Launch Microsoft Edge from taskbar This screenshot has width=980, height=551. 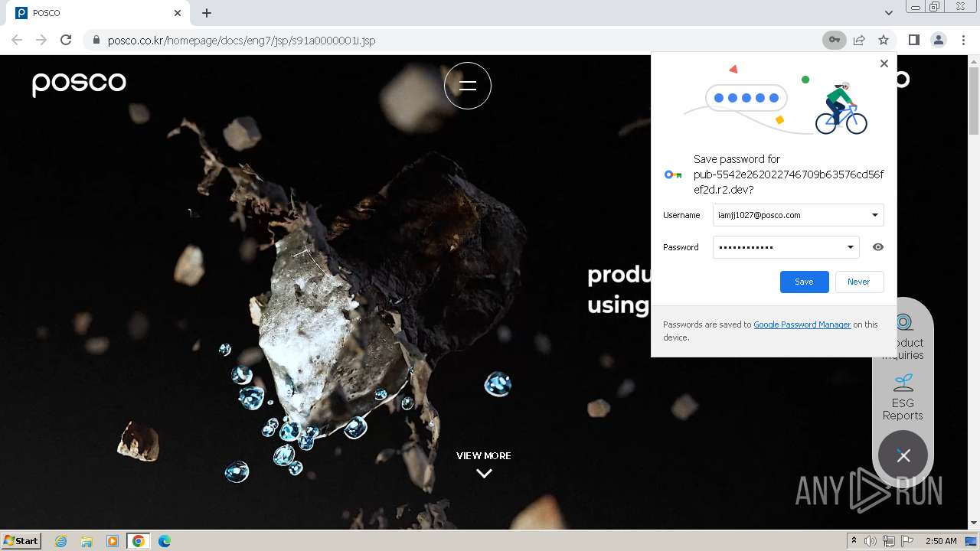(165, 541)
